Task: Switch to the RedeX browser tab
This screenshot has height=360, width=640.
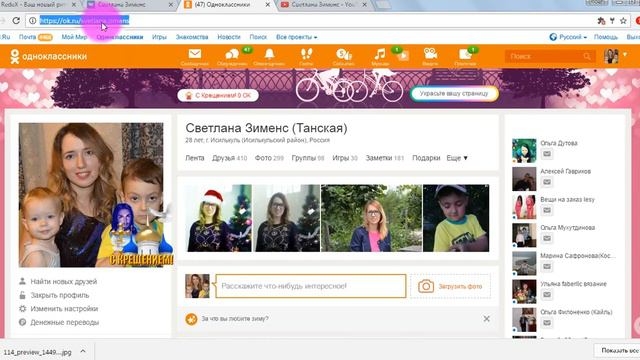Action: click(x=39, y=5)
